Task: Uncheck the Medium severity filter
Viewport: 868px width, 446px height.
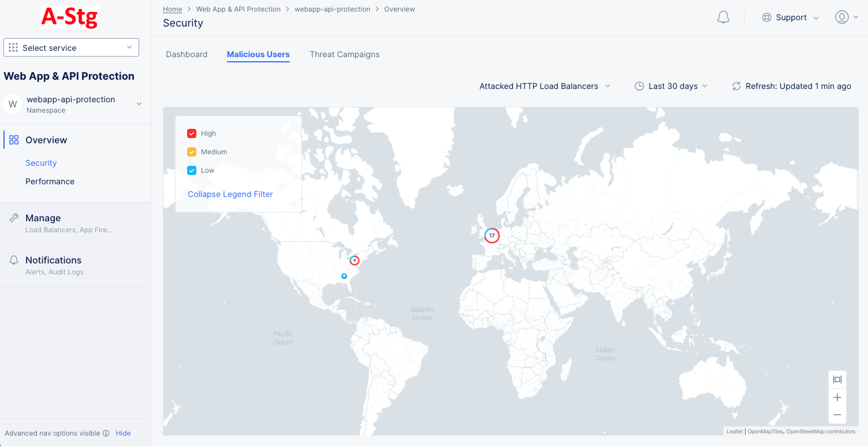Action: click(x=191, y=152)
